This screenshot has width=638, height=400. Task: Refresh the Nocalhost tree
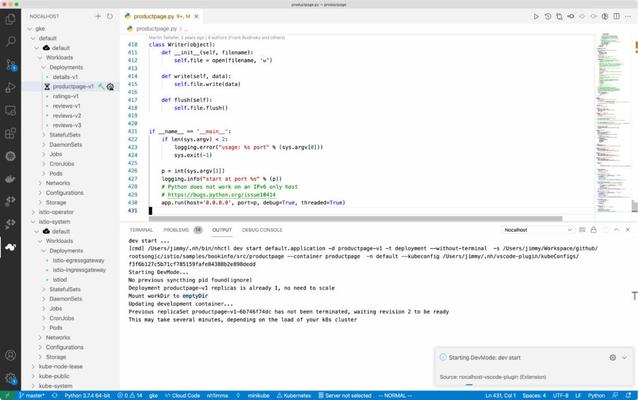pos(110,16)
